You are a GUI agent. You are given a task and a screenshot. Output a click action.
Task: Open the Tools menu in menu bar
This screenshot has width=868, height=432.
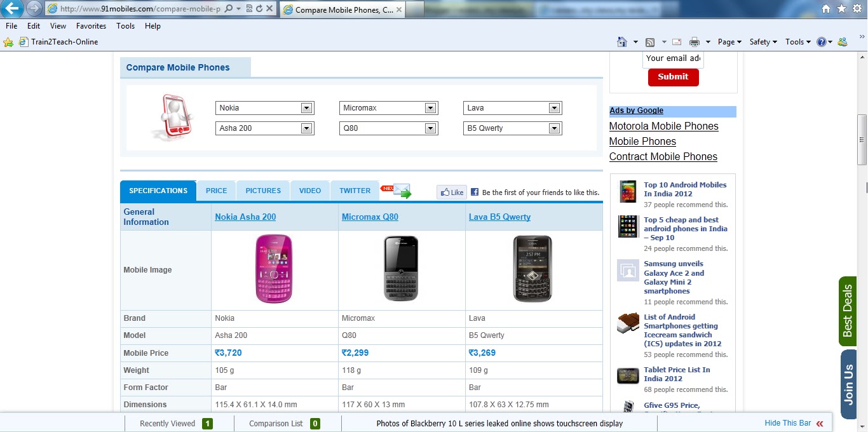click(x=125, y=26)
